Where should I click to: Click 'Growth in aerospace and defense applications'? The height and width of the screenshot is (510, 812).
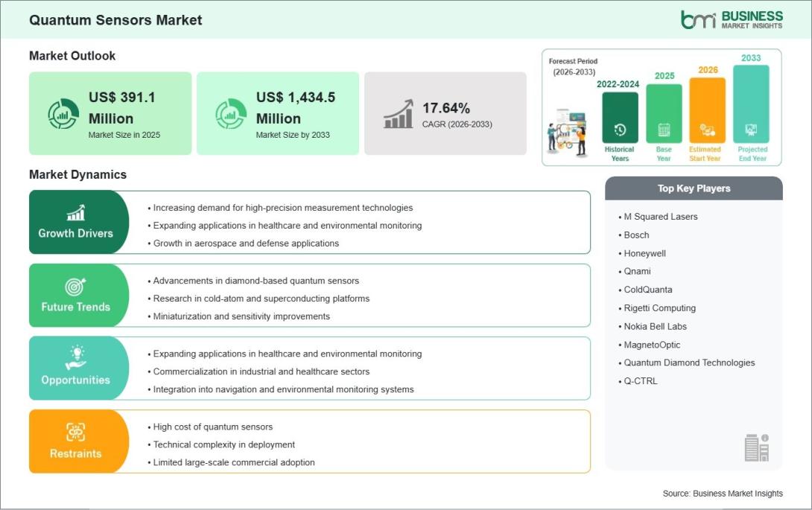click(246, 243)
